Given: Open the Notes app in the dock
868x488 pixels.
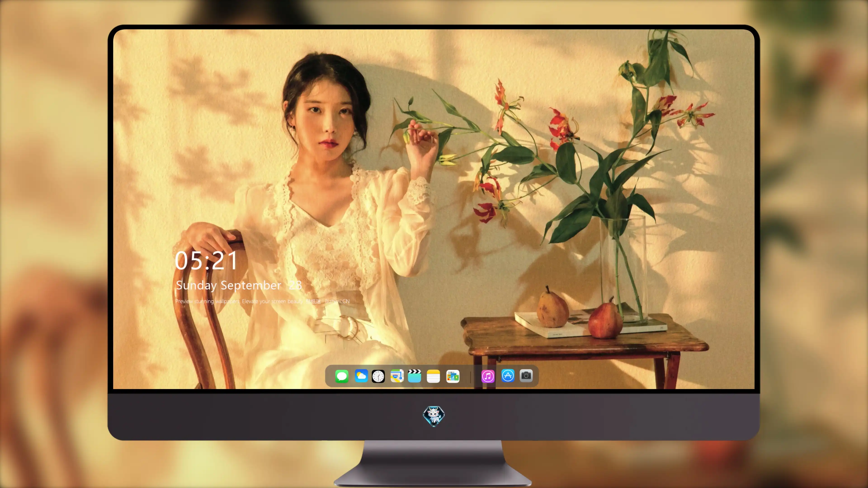Looking at the screenshot, I should tap(433, 376).
